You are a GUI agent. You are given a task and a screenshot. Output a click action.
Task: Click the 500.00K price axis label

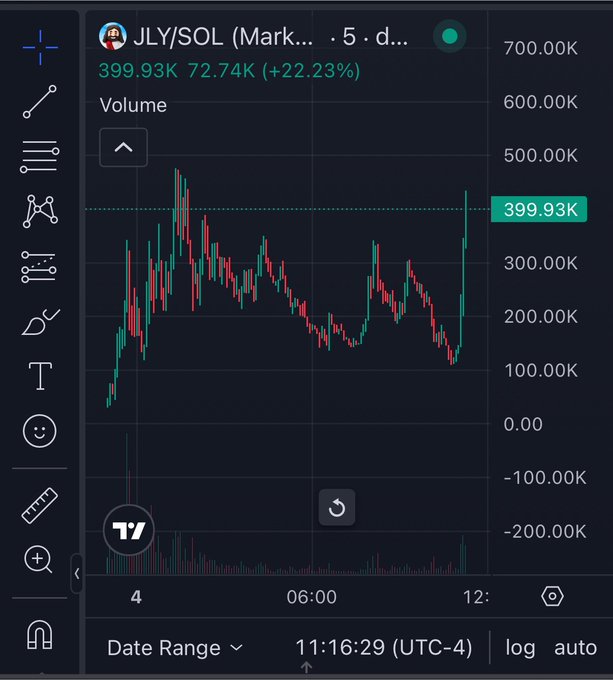click(x=541, y=156)
